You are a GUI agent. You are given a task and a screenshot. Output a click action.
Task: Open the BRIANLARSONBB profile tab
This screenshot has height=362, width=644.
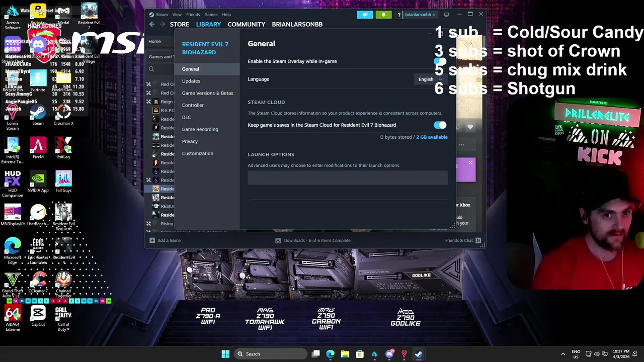click(297, 24)
